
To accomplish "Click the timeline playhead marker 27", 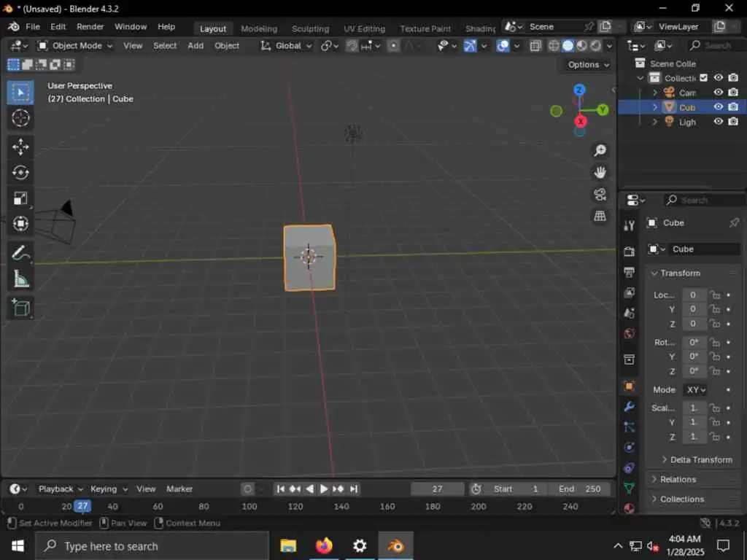I will [82, 506].
